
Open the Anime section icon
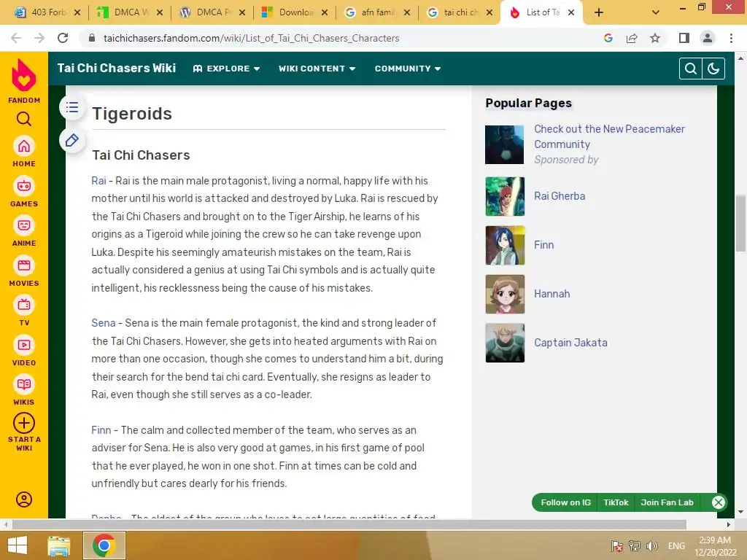24,226
